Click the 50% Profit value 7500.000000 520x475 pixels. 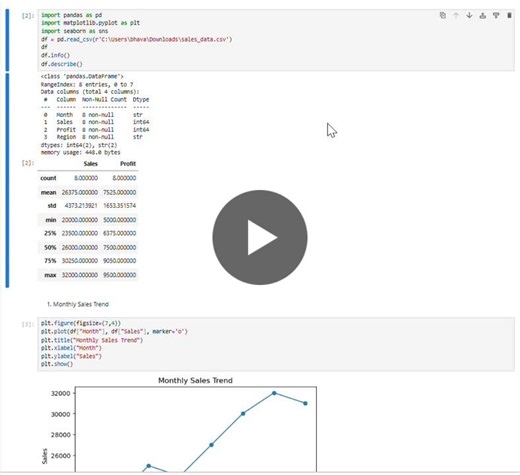coord(119,247)
